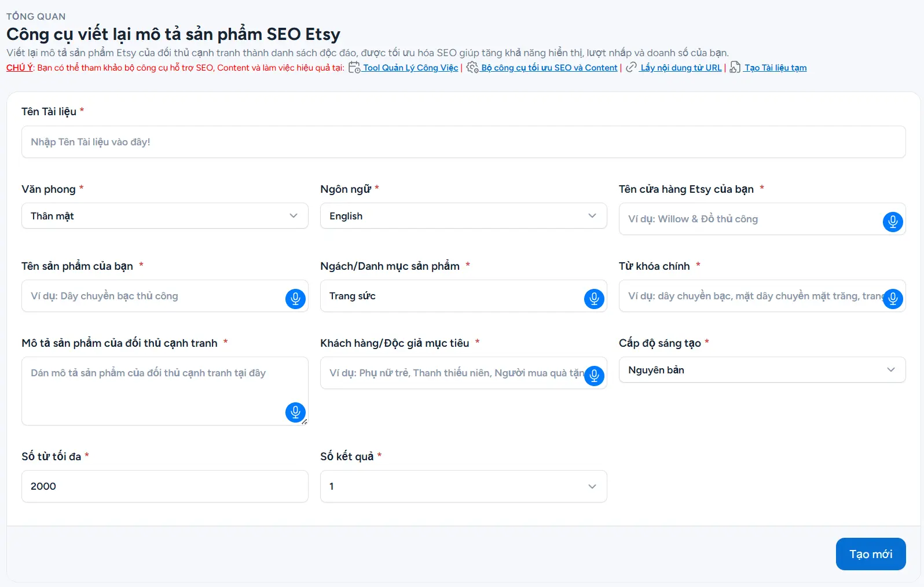This screenshot has width=924, height=587.
Task: Click microphone icon in Tên cửa hàng Etsy field
Action: (x=893, y=221)
